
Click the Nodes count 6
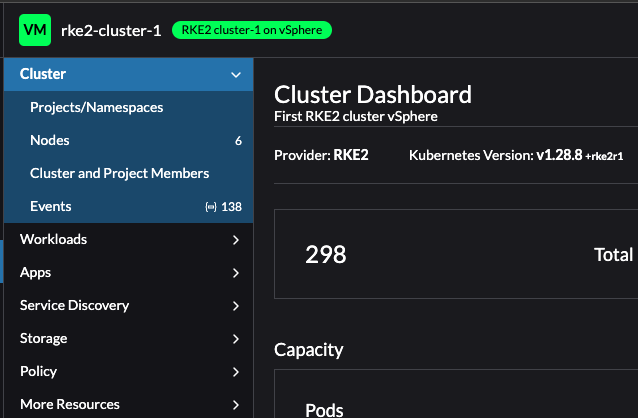tap(238, 141)
